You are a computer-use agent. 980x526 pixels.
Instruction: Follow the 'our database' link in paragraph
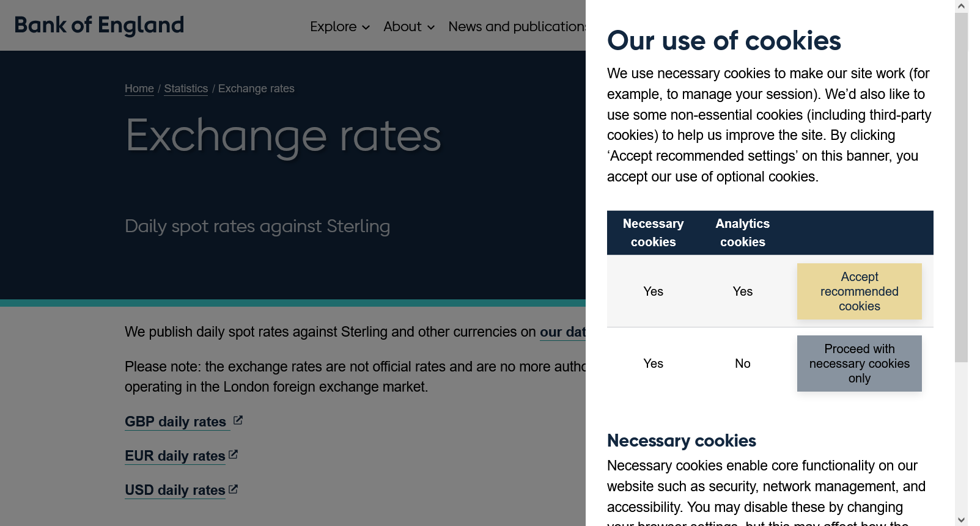(562, 332)
